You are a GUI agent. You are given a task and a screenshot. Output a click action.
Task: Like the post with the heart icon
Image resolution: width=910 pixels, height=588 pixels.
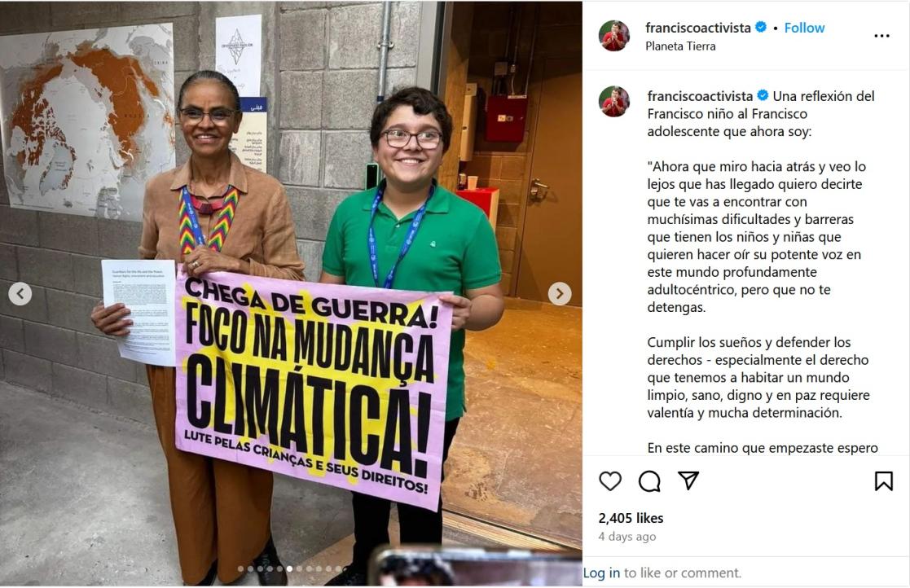click(610, 480)
